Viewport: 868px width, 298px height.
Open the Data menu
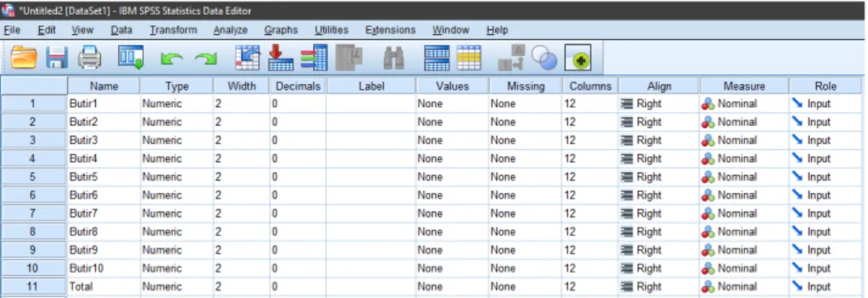click(x=121, y=30)
